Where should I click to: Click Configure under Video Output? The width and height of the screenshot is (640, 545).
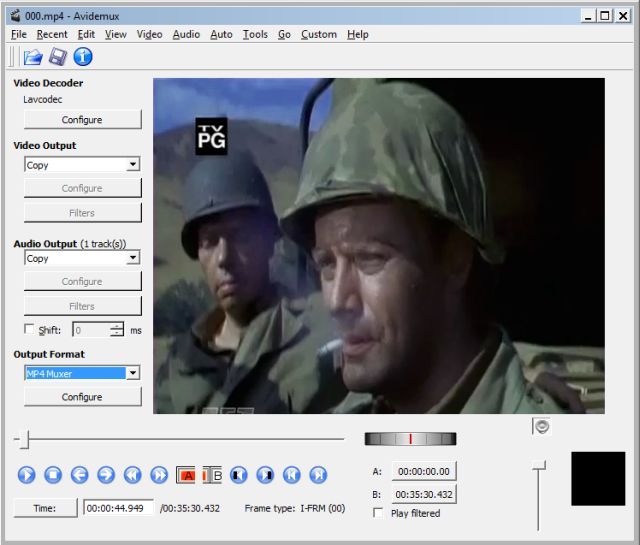(x=83, y=188)
